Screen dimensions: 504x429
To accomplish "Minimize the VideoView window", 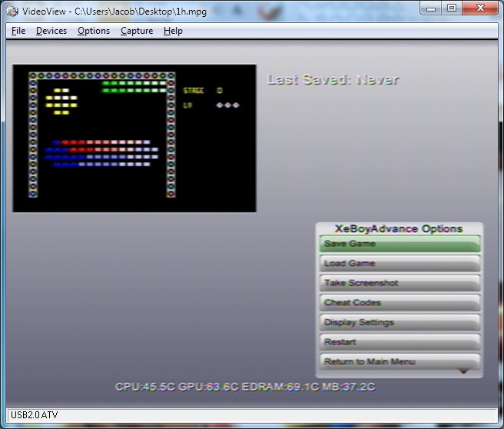I will pyautogui.click(x=431, y=8).
